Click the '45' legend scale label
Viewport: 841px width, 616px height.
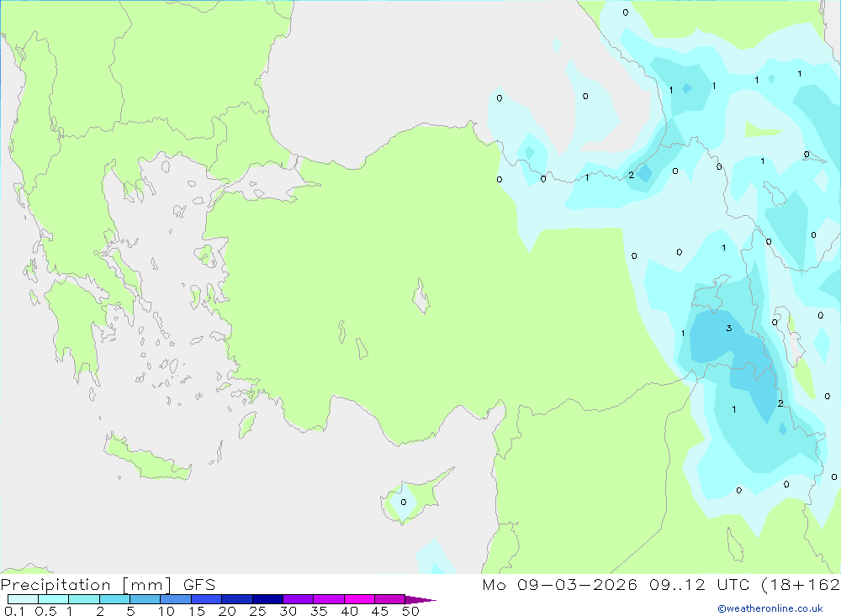380,611
